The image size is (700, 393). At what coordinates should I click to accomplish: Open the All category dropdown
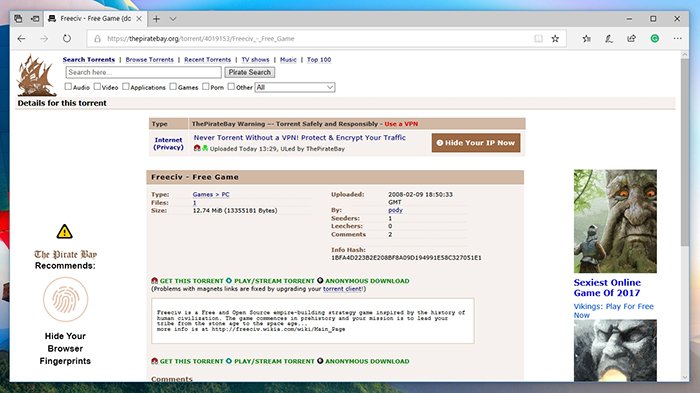pos(295,88)
